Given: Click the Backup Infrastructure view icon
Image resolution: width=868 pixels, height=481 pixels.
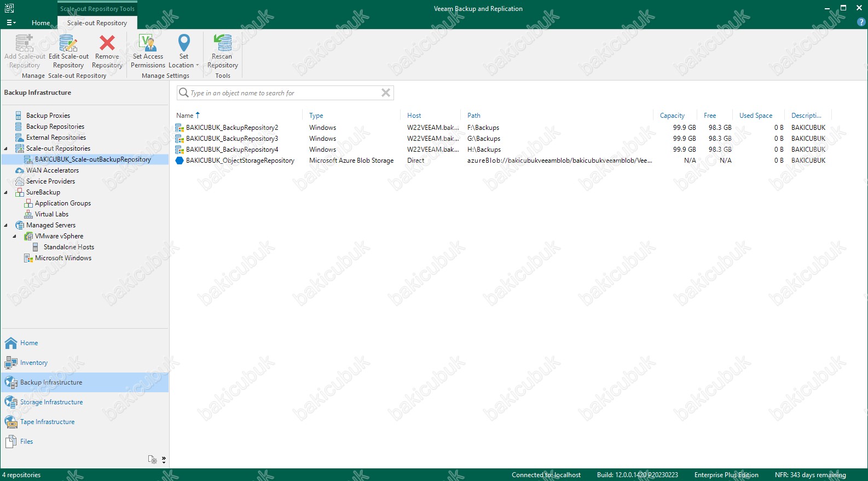Looking at the screenshot, I should click(x=11, y=382).
